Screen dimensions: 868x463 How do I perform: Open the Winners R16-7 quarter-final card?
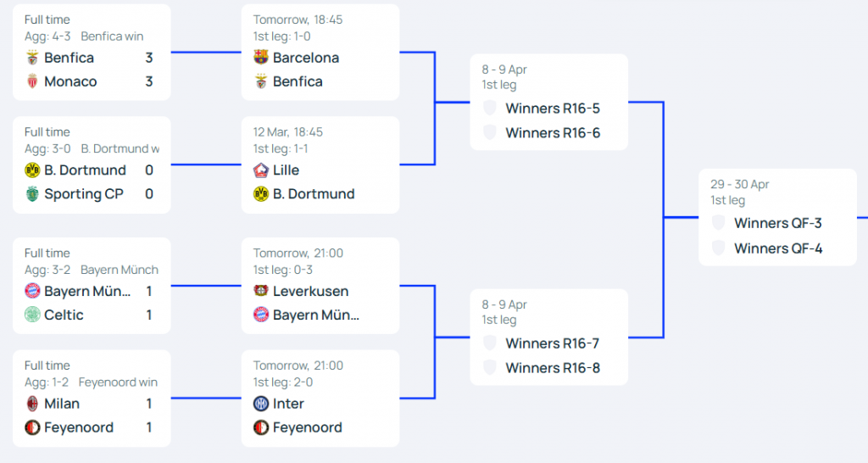548,337
